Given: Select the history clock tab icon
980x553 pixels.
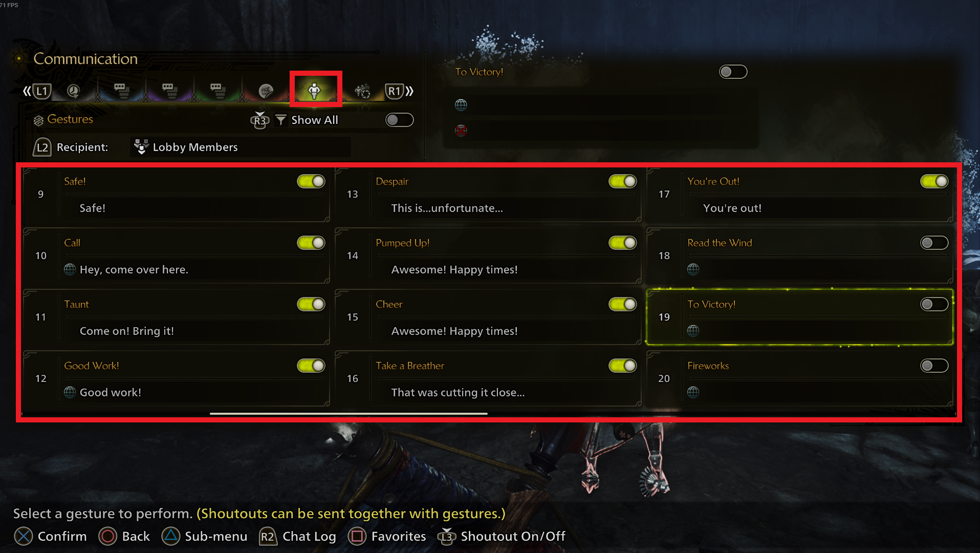Looking at the screenshot, I should pos(73,91).
